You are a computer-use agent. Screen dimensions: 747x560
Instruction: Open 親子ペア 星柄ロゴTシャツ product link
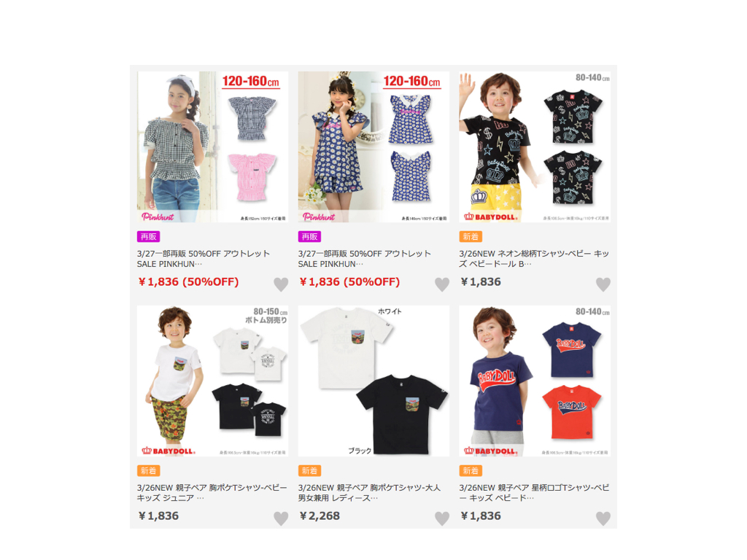(534, 493)
